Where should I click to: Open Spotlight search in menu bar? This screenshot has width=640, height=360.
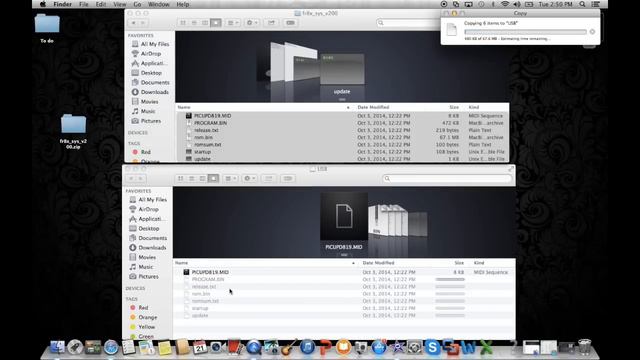point(582,4)
